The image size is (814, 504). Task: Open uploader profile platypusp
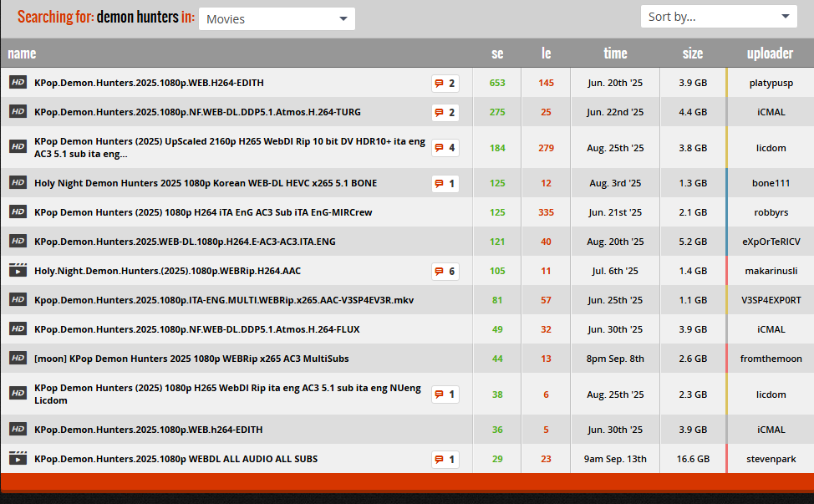click(x=771, y=83)
